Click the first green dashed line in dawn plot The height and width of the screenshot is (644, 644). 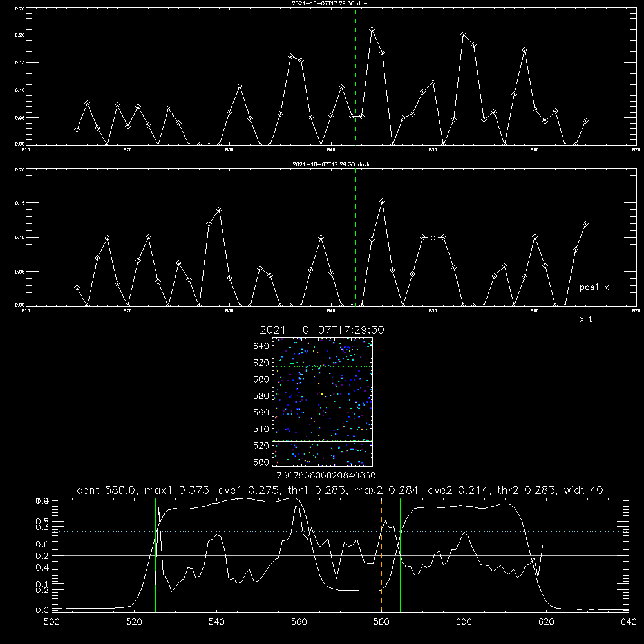point(205,76)
